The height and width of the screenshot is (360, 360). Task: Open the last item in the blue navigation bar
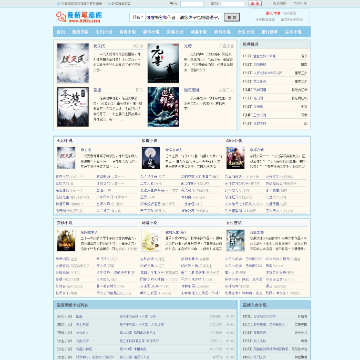pos(293,32)
